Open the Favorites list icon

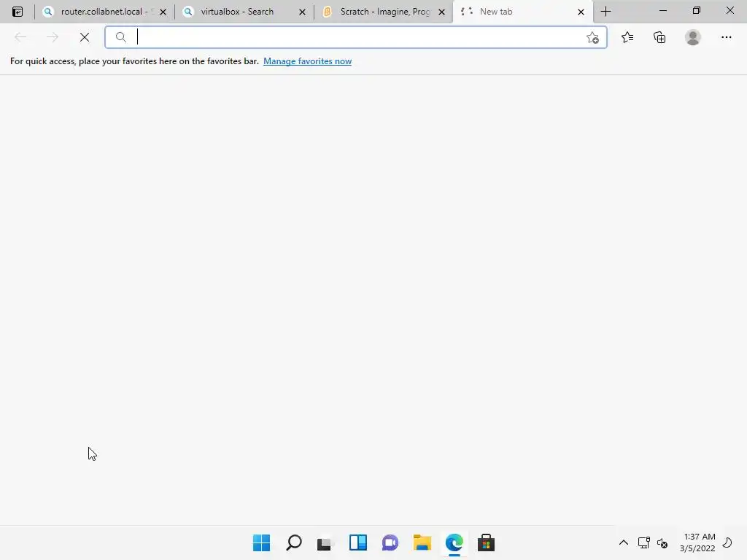[x=627, y=37]
